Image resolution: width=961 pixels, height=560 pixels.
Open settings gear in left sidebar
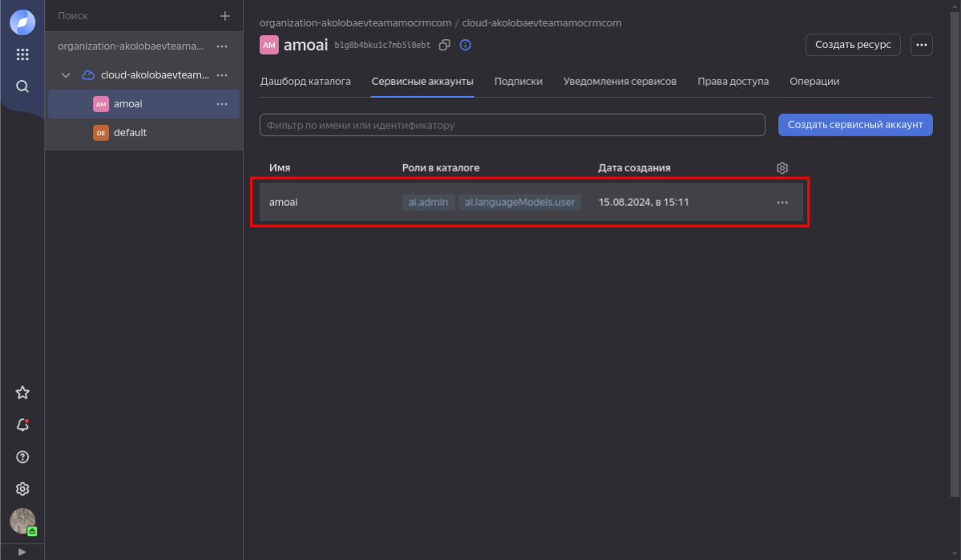[22, 489]
